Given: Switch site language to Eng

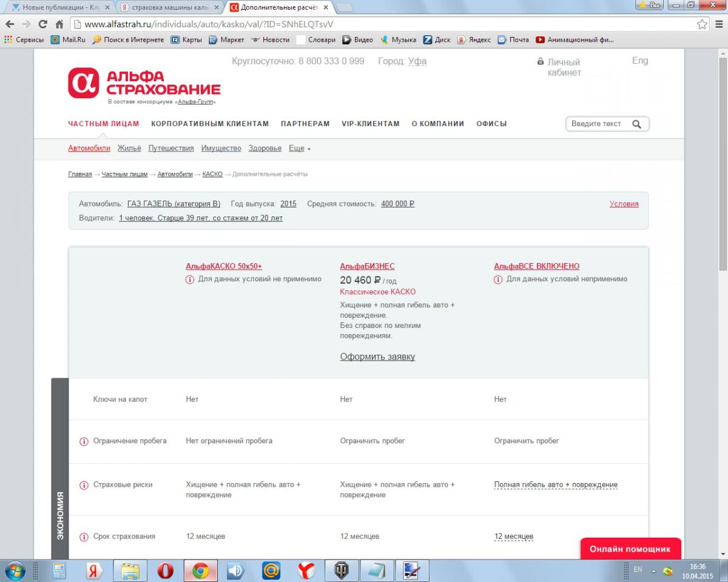Looking at the screenshot, I should click(x=640, y=61).
